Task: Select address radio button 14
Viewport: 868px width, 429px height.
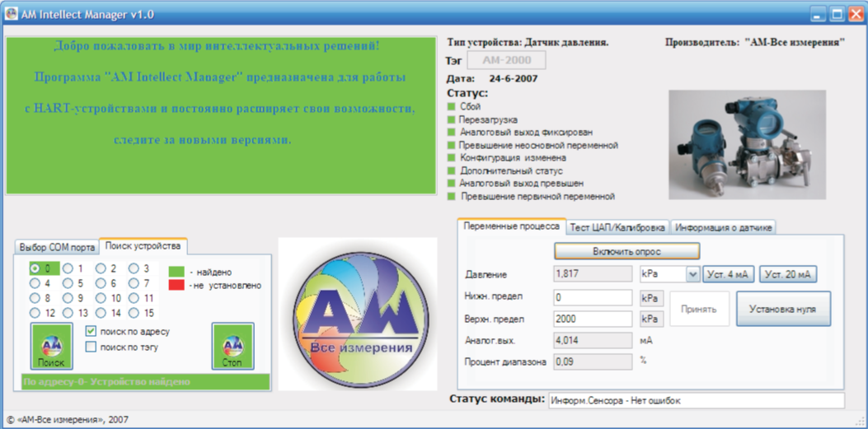Action: click(x=101, y=313)
